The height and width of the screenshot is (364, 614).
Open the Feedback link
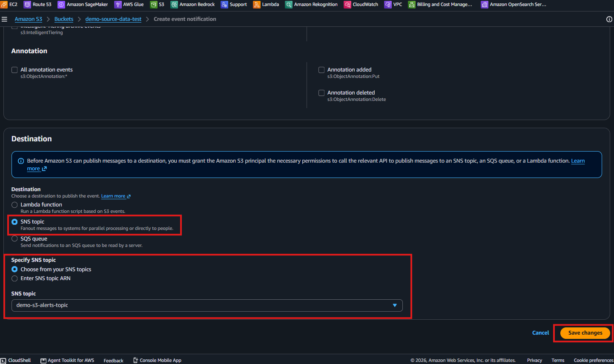pyautogui.click(x=113, y=361)
